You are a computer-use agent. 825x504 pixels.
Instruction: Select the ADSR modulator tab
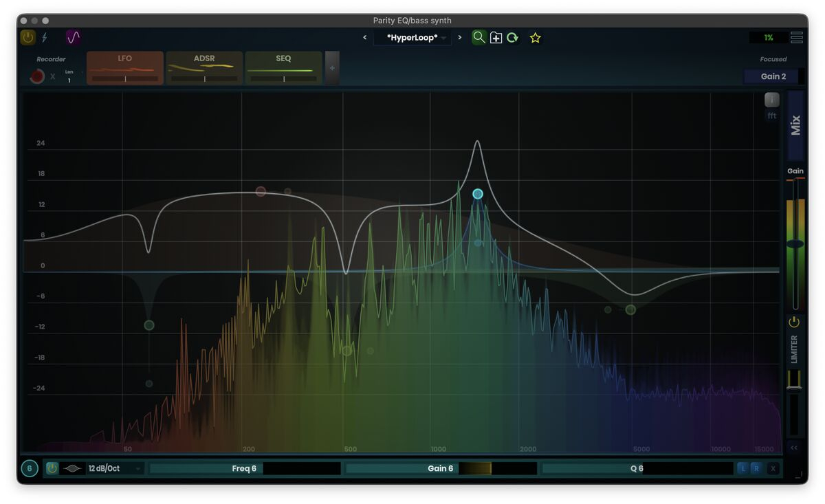(204, 68)
